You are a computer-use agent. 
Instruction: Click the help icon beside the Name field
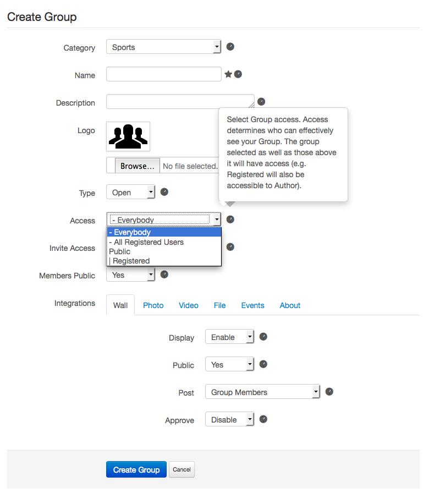pos(238,74)
